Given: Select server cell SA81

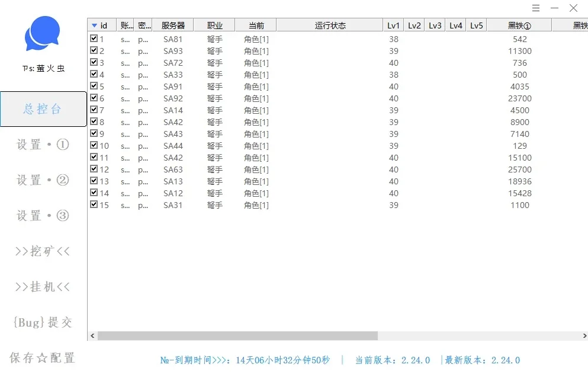Looking at the screenshot, I should [173, 39].
